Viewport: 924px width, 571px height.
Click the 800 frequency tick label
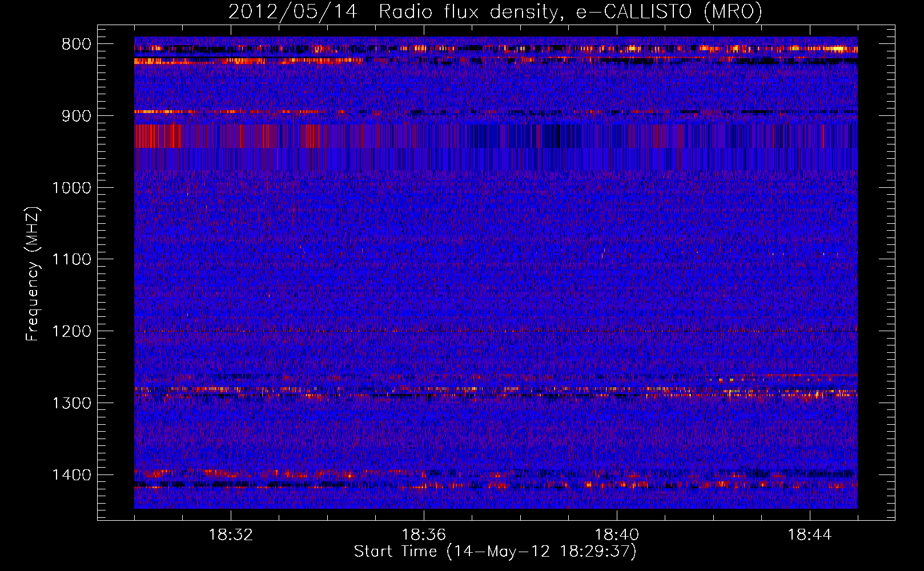(77, 45)
